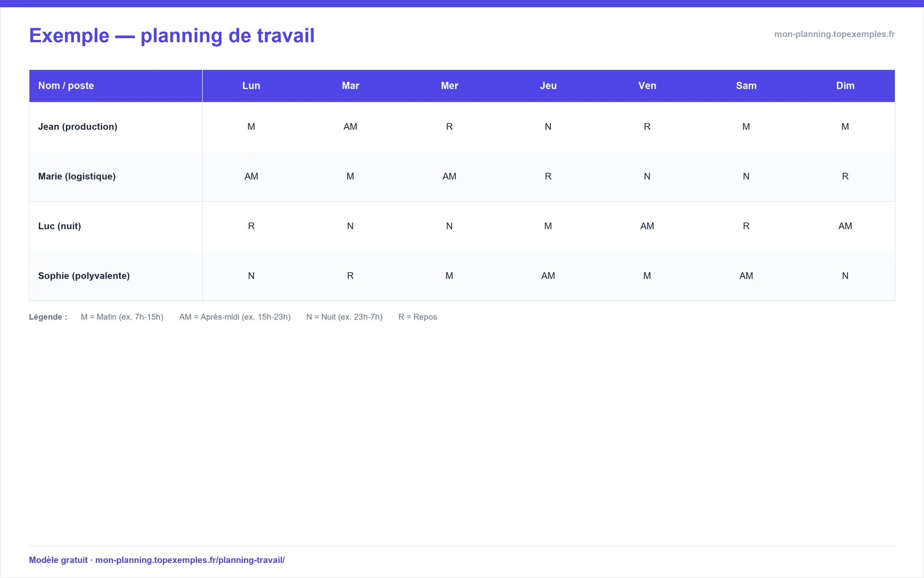This screenshot has width=924, height=578.
Task: Click the 'Sophie (polyvalente)' row label
Action: point(84,276)
